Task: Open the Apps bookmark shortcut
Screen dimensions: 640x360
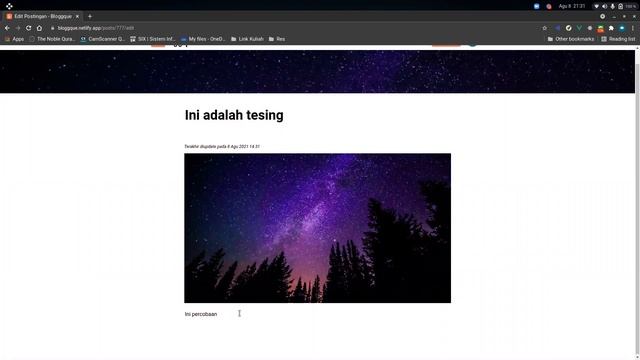Action: [14, 39]
